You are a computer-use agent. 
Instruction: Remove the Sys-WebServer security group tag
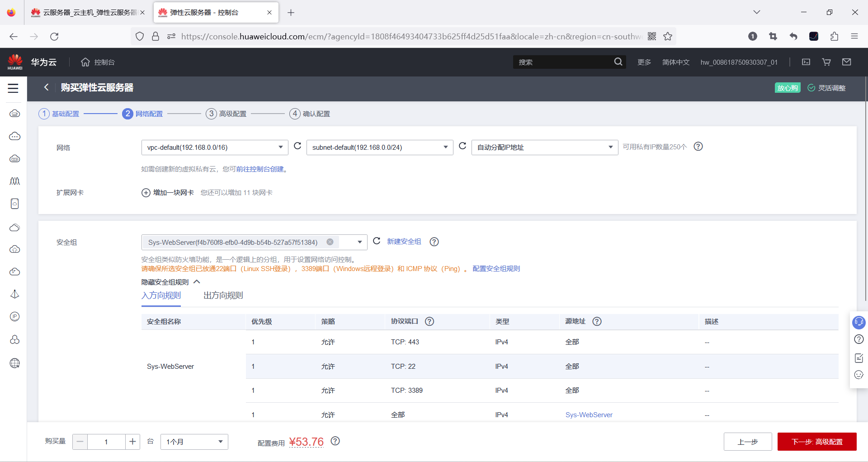coord(330,242)
